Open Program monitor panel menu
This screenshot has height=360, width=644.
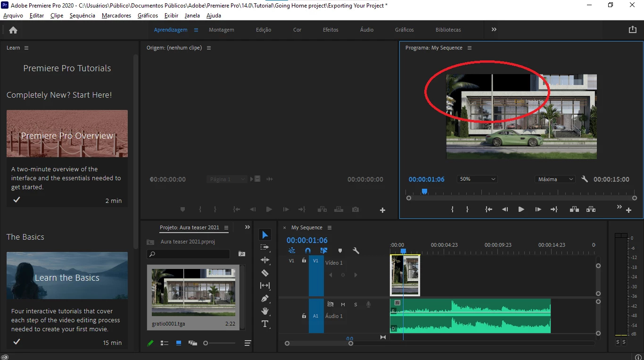click(x=470, y=48)
